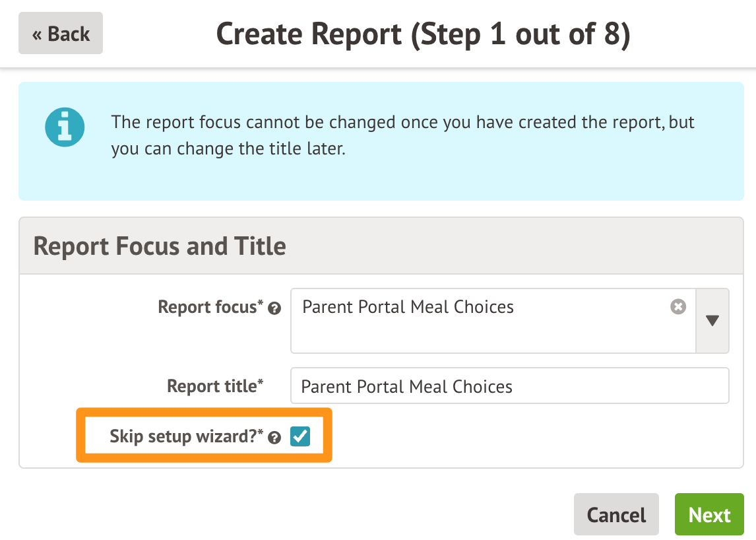
Task: Click the required asterisk after Report focus
Action: coord(261,304)
